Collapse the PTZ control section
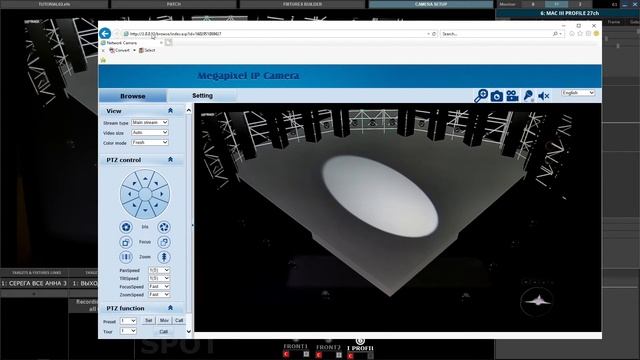 click(170, 160)
